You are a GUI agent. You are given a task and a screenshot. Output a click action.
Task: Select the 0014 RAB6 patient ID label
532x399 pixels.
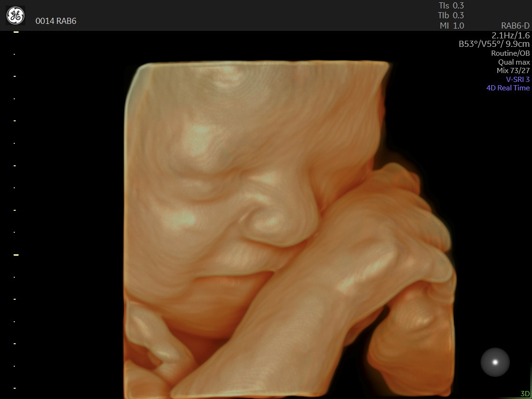(56, 21)
